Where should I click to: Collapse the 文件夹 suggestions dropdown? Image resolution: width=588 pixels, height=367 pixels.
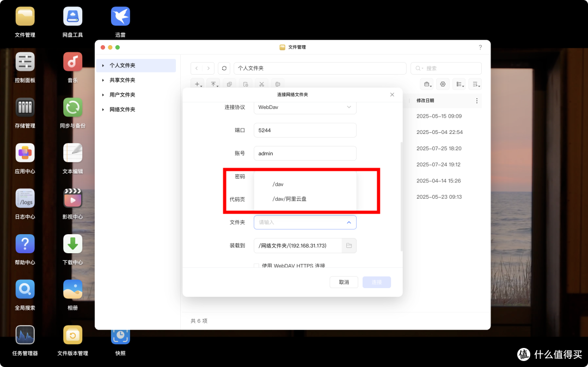pyautogui.click(x=349, y=222)
